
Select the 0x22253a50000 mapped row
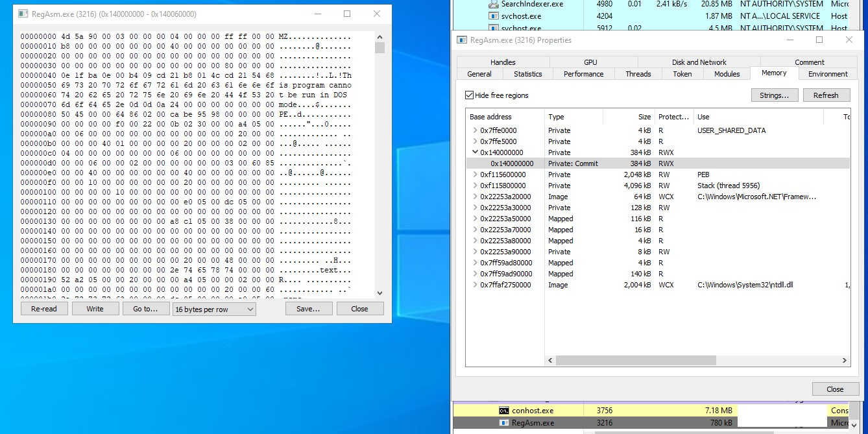(658, 219)
